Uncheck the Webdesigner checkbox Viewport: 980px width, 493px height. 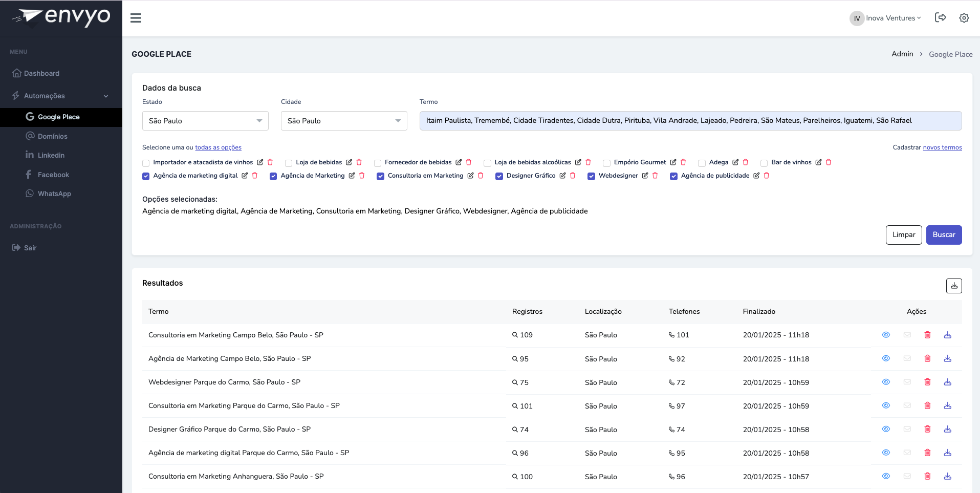tap(591, 176)
